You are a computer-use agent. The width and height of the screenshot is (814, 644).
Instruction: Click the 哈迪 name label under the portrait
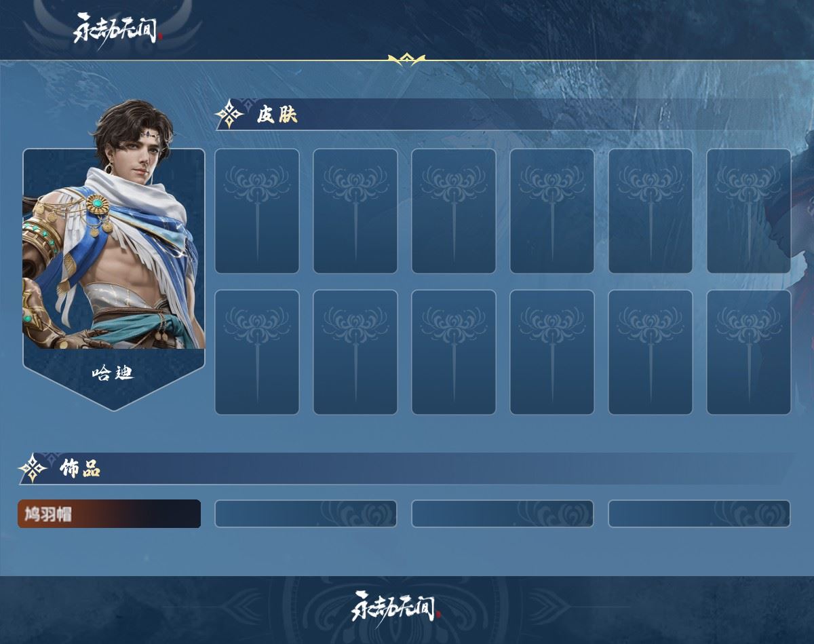pos(113,373)
